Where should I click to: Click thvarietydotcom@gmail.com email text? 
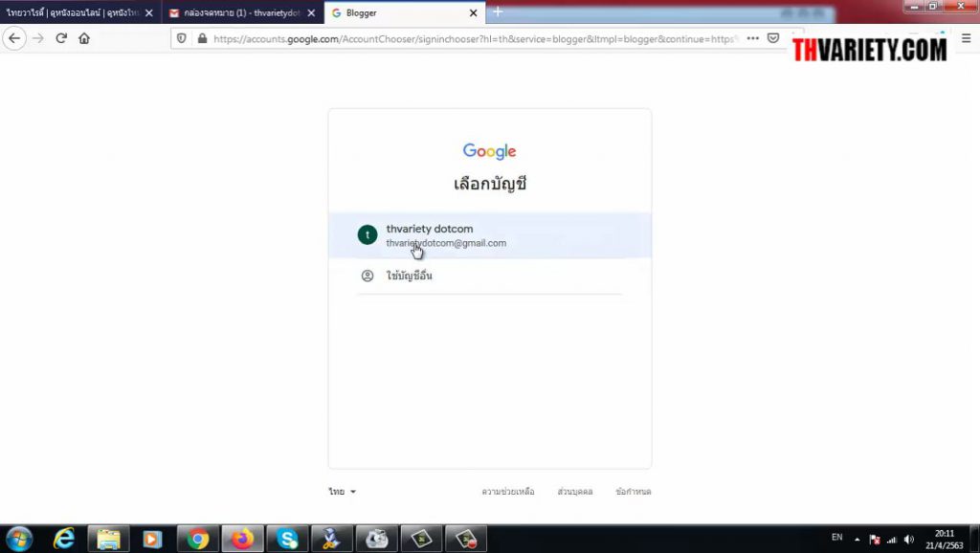446,243
